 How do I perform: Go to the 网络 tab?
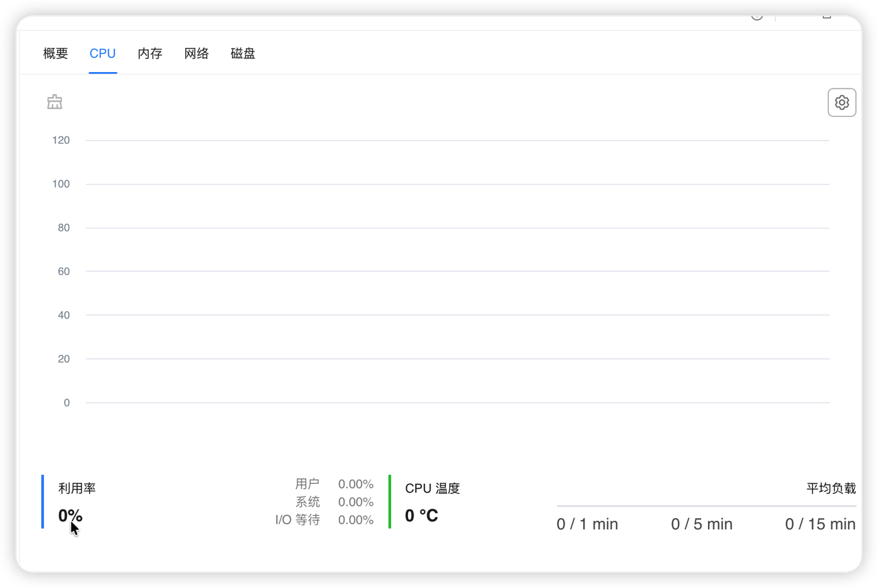coord(196,54)
